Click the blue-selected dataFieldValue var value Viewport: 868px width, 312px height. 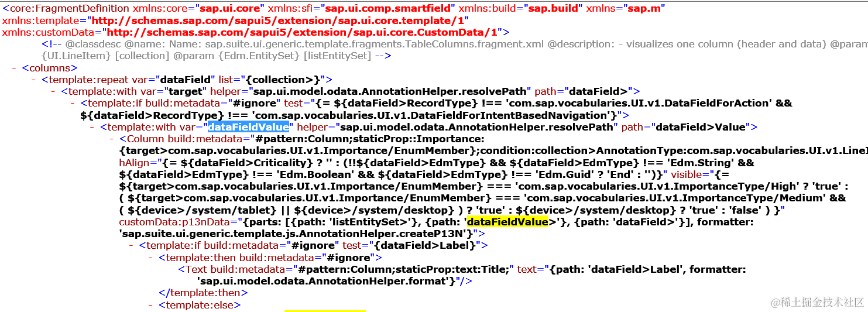(248, 127)
